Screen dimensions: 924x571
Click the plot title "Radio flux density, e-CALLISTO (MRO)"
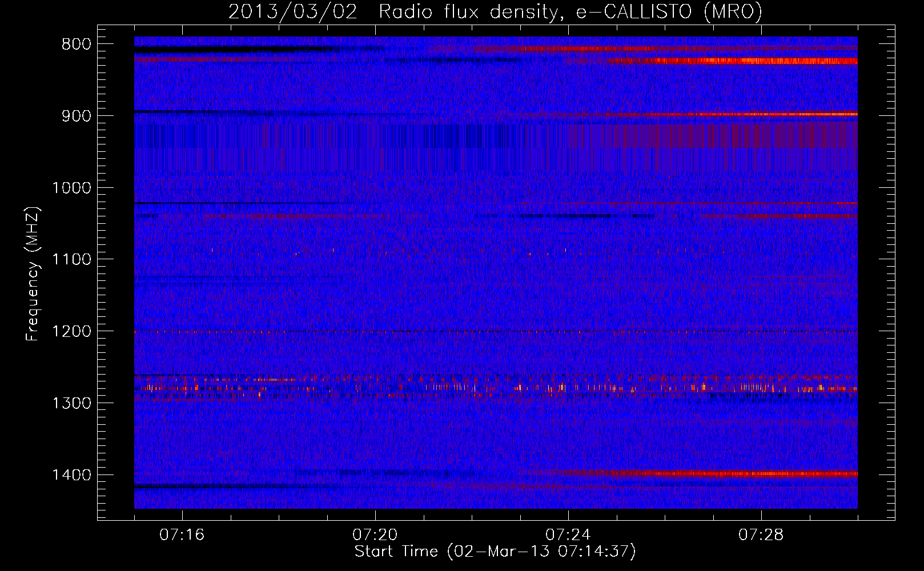click(570, 11)
